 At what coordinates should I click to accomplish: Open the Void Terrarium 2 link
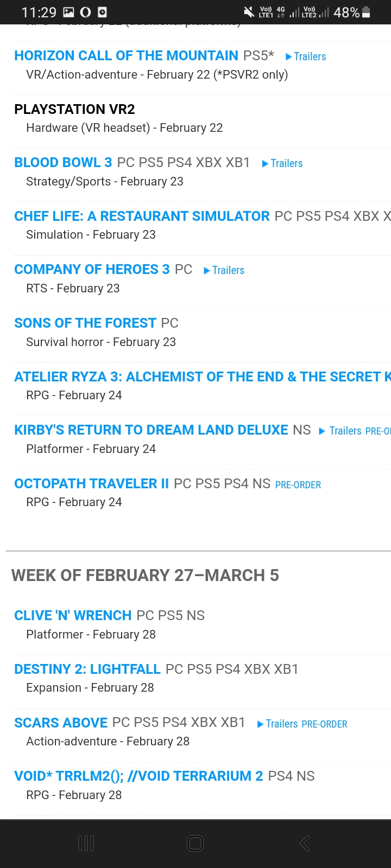point(138,776)
